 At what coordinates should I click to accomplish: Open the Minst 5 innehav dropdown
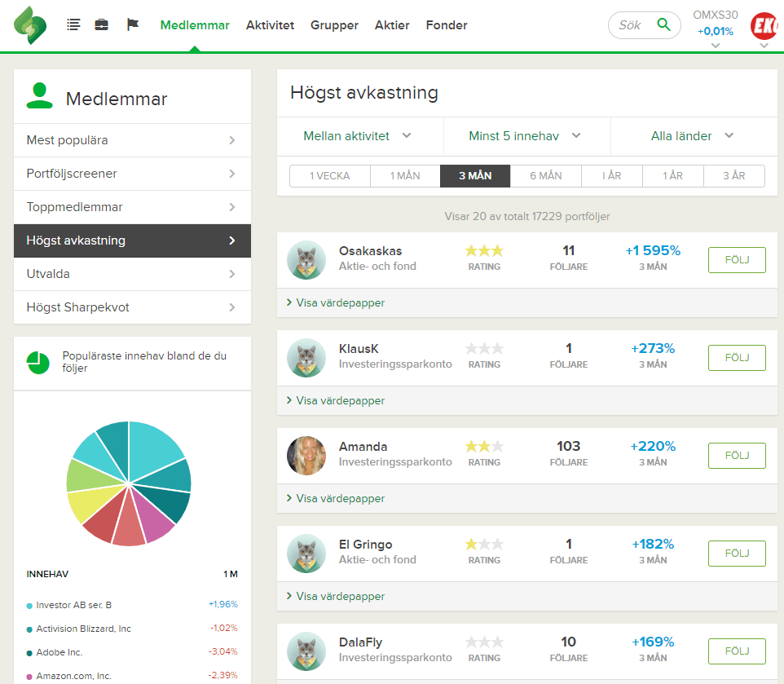(x=525, y=136)
